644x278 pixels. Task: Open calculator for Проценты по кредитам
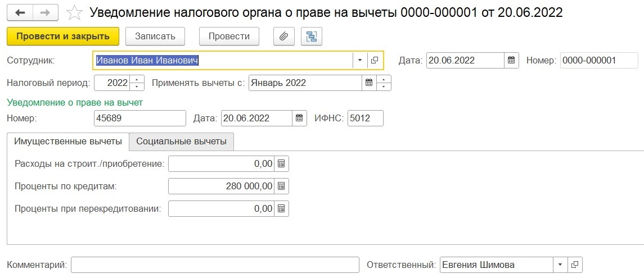(281, 186)
